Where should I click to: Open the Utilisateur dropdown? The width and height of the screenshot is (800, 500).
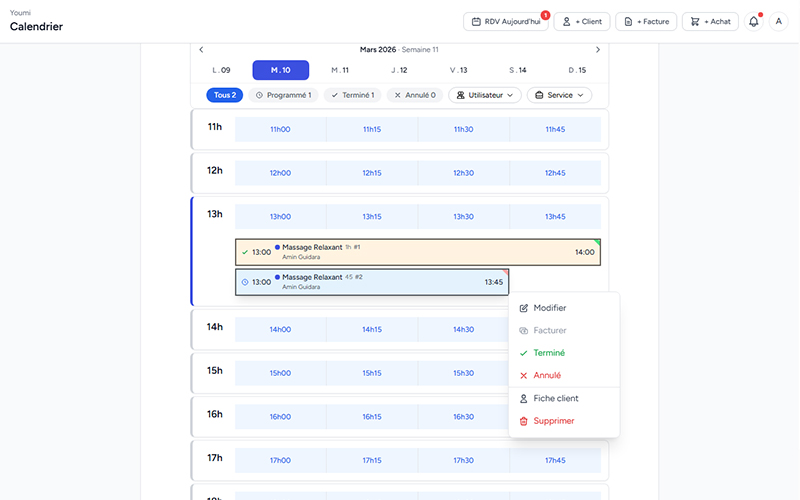[x=485, y=95]
